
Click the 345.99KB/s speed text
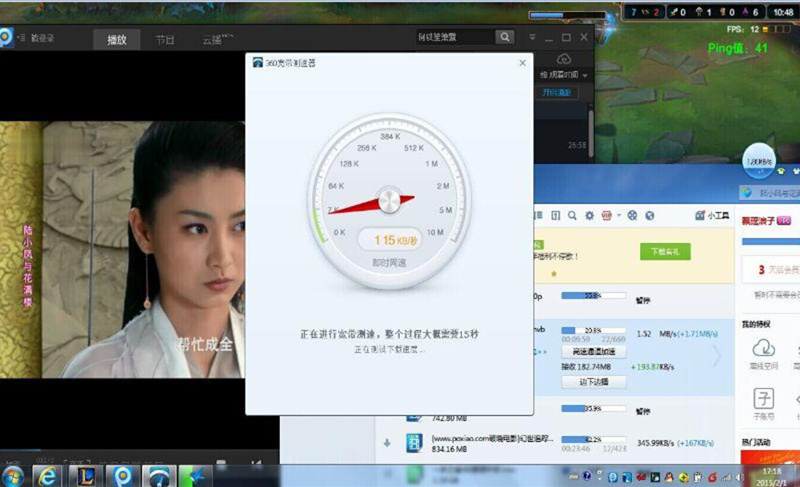[655, 443]
